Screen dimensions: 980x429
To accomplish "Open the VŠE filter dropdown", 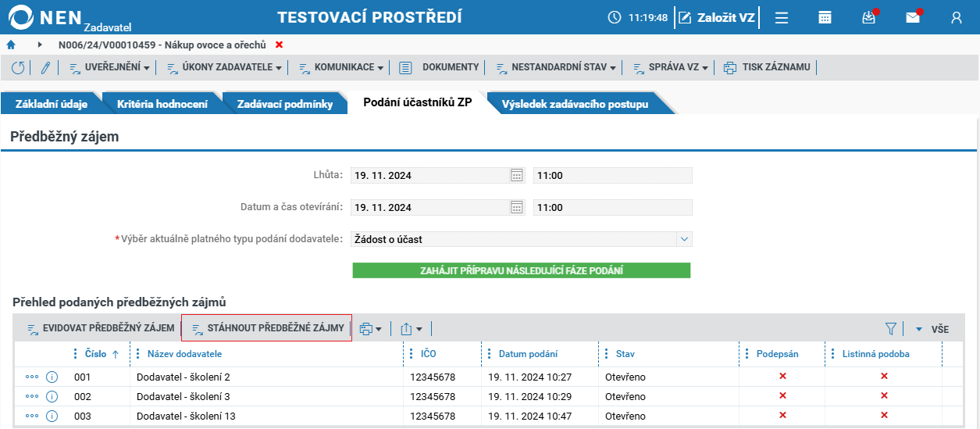I will coord(932,329).
